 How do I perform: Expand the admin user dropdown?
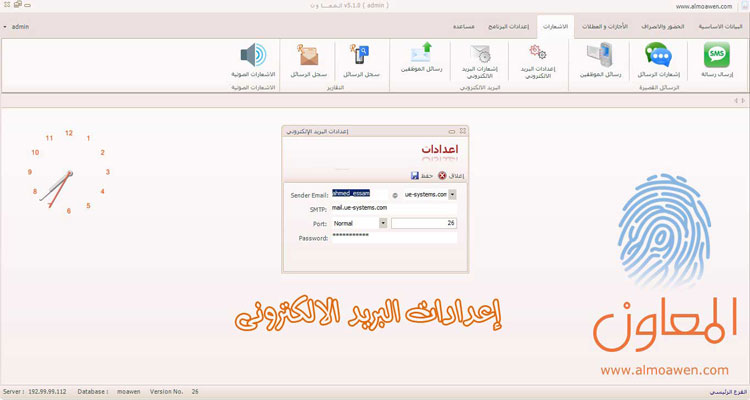click(x=5, y=27)
